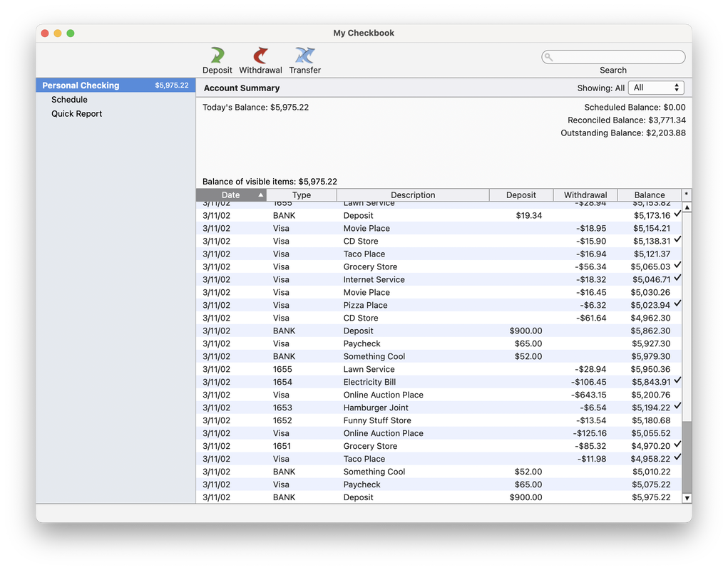The width and height of the screenshot is (728, 570).
Task: Toggle reconciled check for Internet Service row
Action: [677, 278]
